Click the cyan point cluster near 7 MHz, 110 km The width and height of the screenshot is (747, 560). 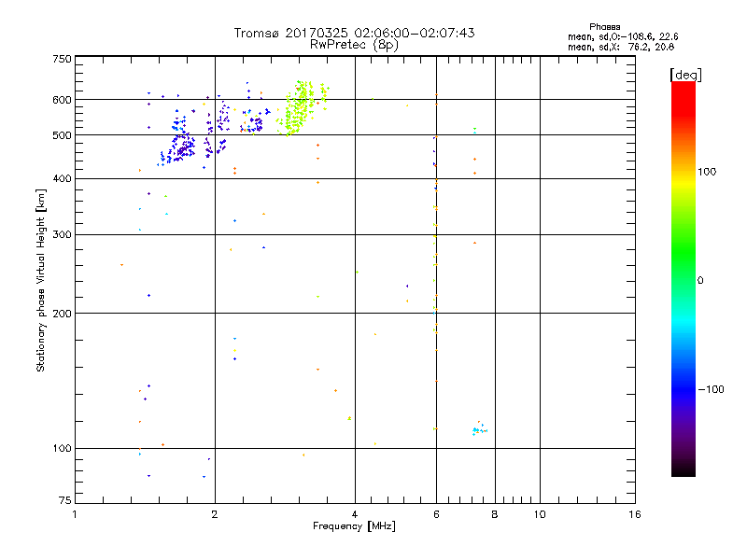pyautogui.click(x=479, y=429)
